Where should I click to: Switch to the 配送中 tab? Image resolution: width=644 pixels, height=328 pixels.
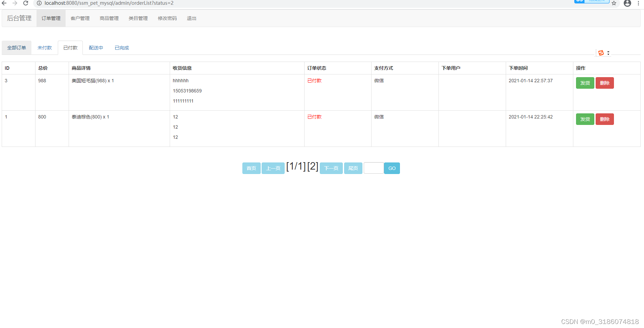96,48
